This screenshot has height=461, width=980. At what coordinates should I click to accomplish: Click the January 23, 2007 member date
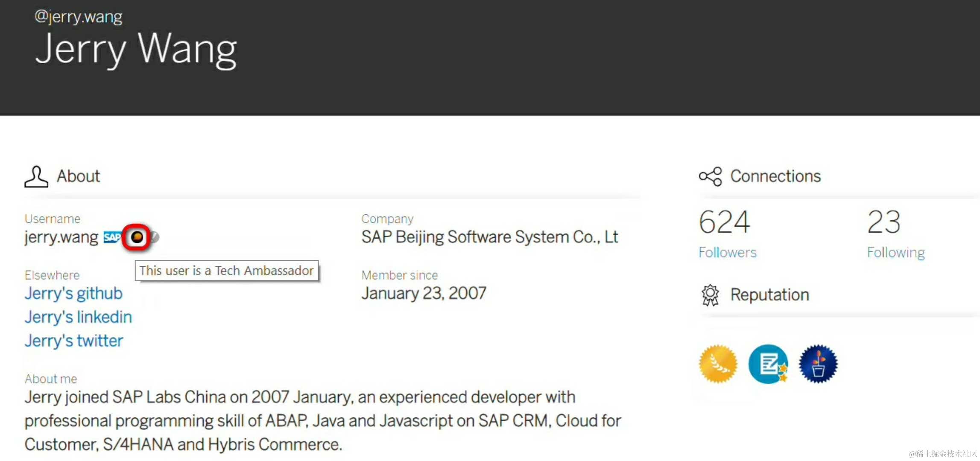point(424,293)
